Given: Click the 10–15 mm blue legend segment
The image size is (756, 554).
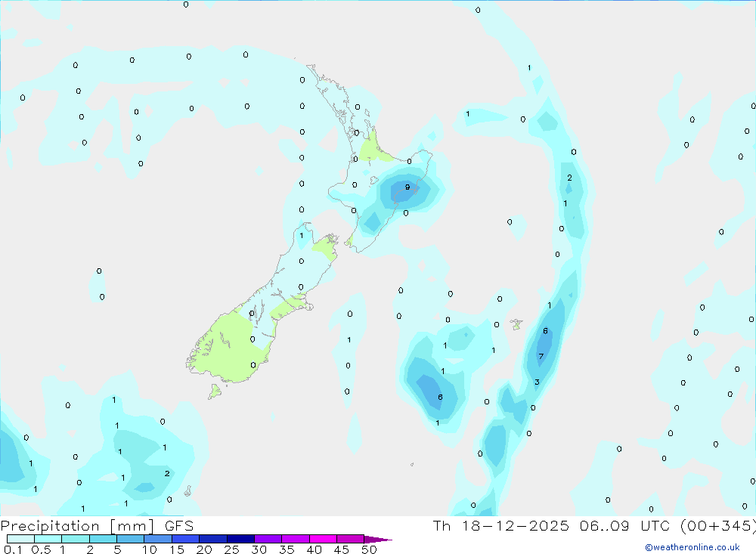Looking at the screenshot, I should tap(158, 539).
